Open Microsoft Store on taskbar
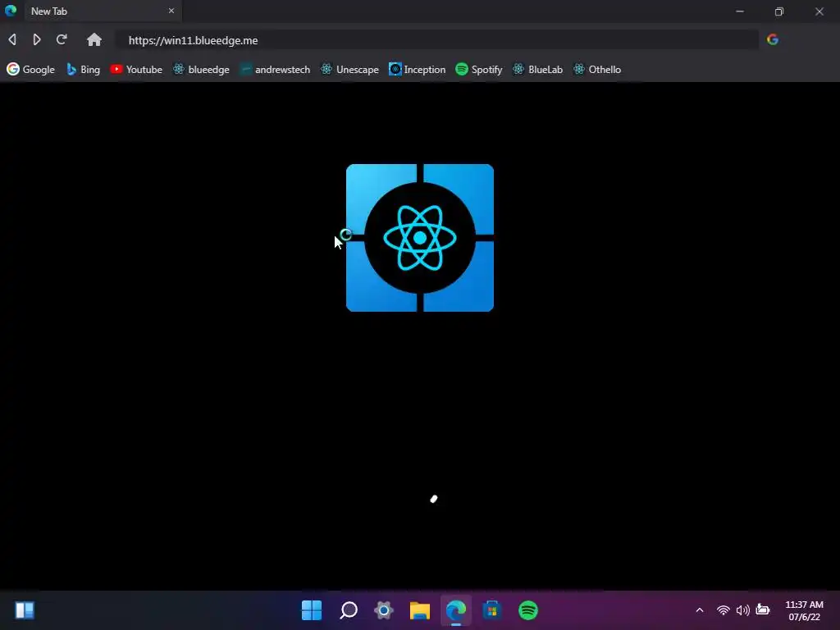 [x=492, y=610]
